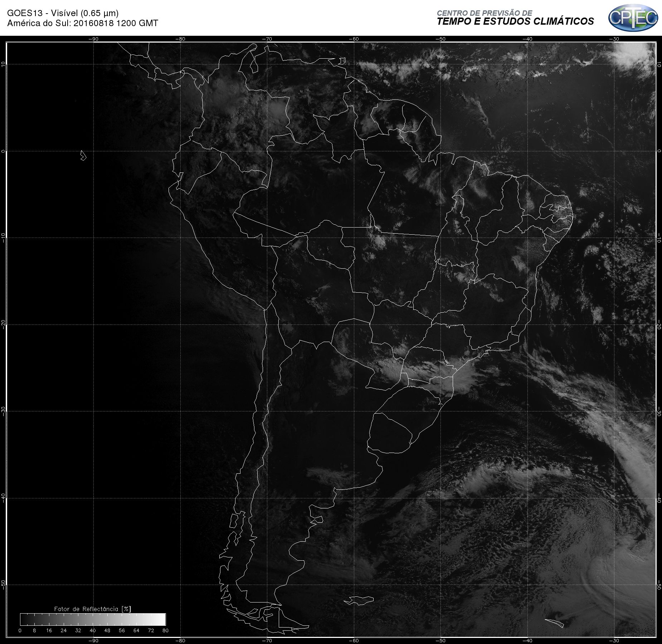
Task: Click the bottom axis '-70' longitude label
Action: [267, 640]
